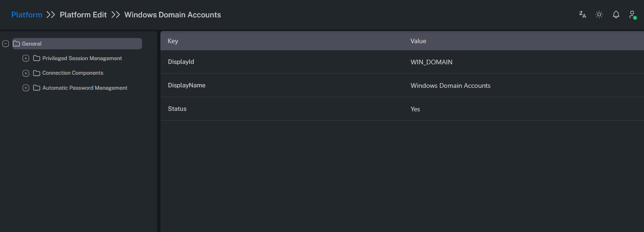644x232 pixels.
Task: Click the WIN_DOMAIN value cell
Action: (431, 62)
